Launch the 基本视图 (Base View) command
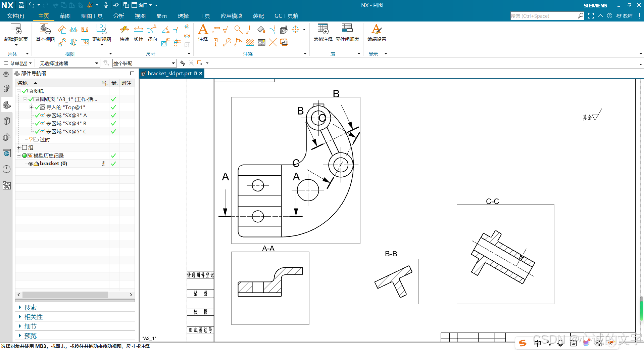The height and width of the screenshot is (350, 644). coord(45,33)
